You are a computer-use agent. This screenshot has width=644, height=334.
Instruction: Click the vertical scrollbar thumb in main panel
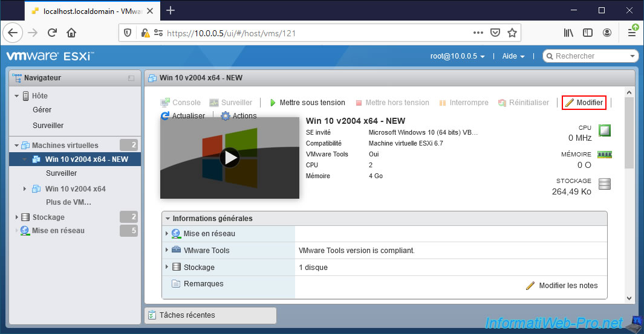point(629,133)
